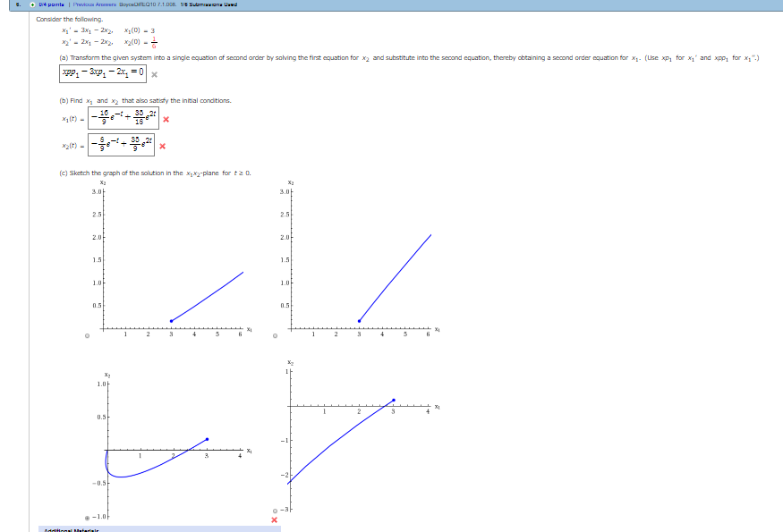Select the bottom-right graph radio button
Screen dimensions: 783x532
275,511
